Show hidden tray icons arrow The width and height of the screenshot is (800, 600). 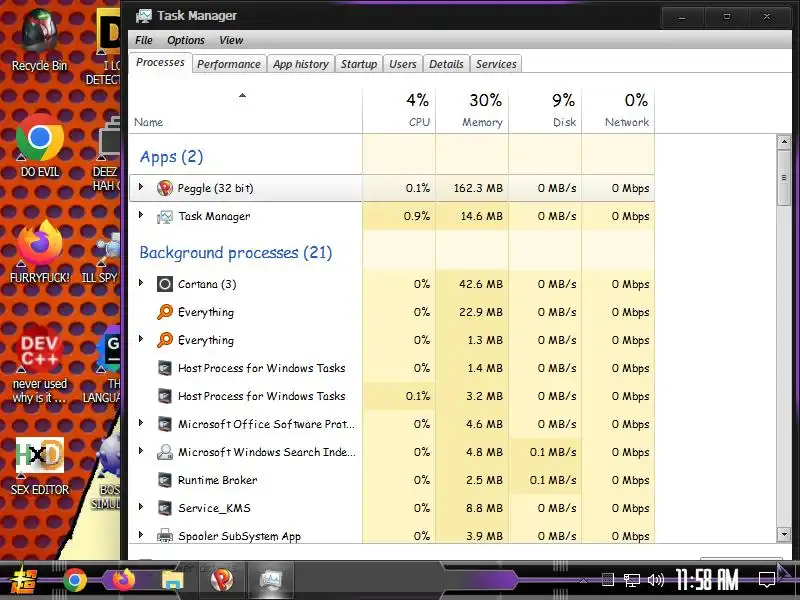tap(583, 581)
